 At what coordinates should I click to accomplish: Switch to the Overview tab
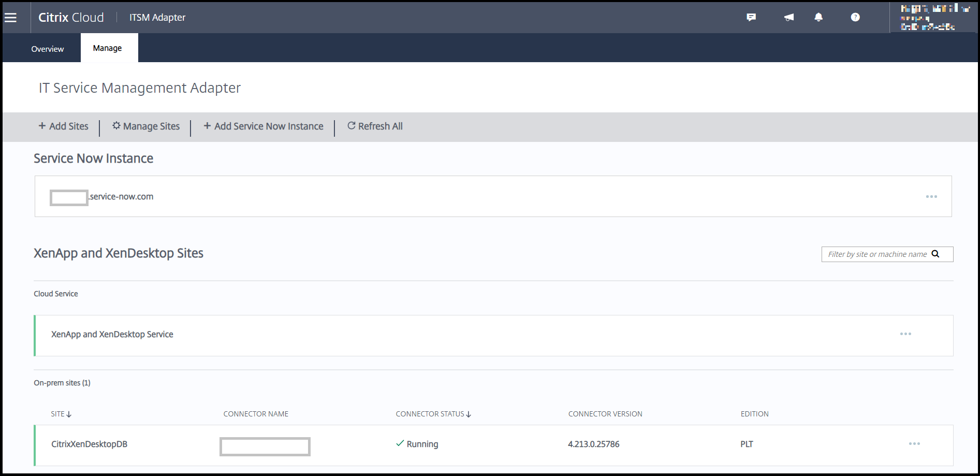pyautogui.click(x=48, y=49)
